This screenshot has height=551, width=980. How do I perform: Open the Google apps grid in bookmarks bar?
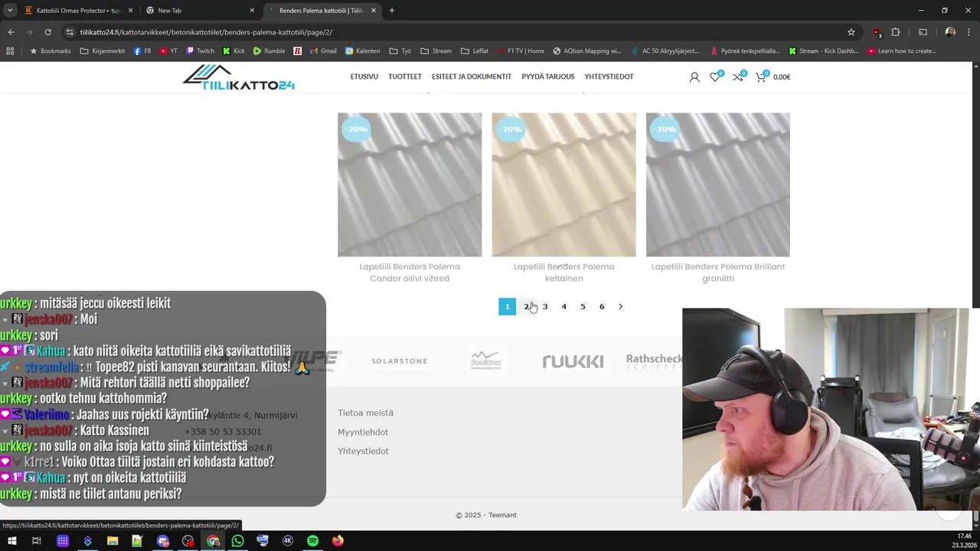click(x=10, y=51)
